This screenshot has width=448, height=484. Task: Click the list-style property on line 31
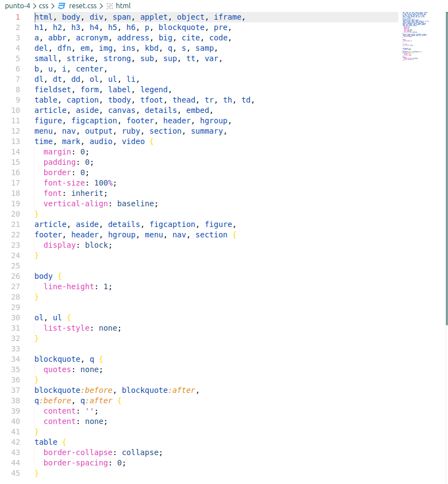tap(67, 328)
